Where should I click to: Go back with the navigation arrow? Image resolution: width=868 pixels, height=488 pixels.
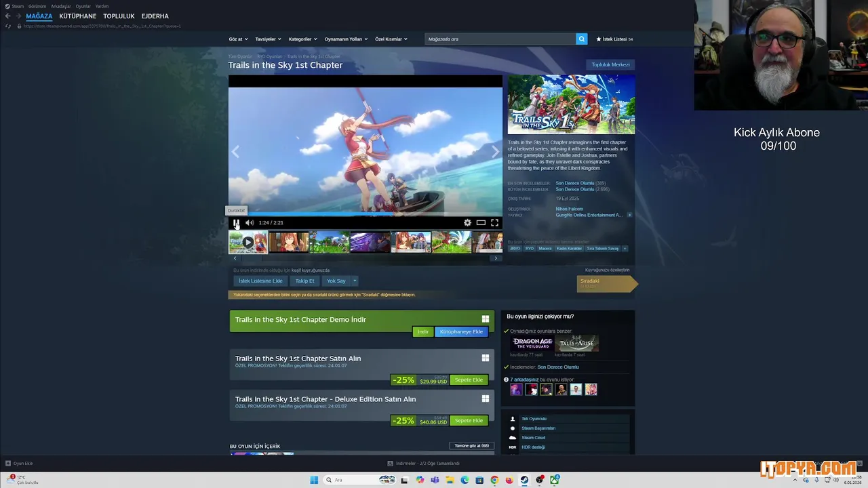[x=8, y=16]
